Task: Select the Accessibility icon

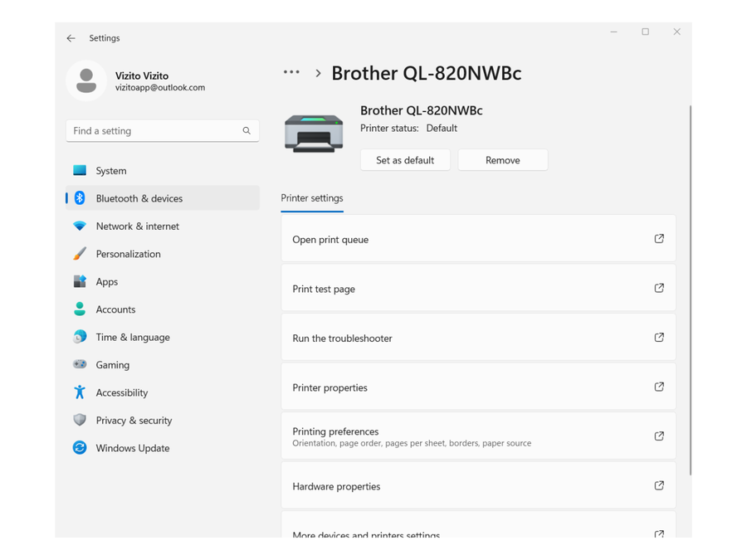Action: [x=80, y=392]
